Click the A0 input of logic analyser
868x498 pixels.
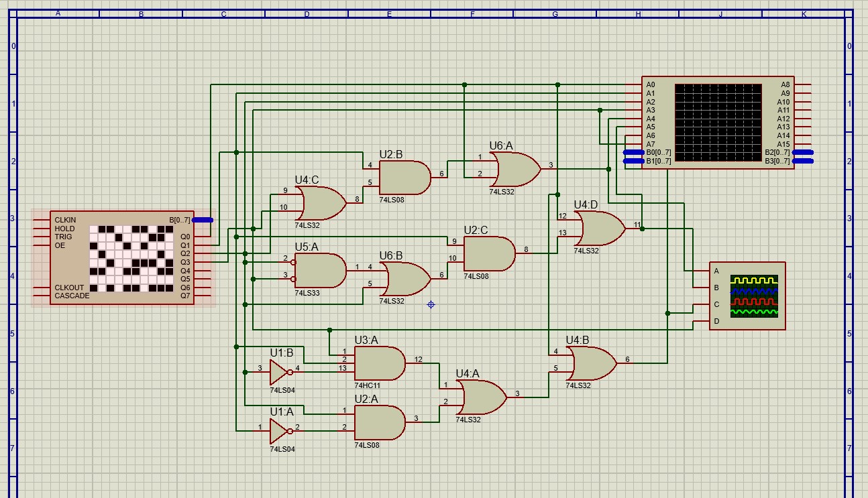point(651,85)
